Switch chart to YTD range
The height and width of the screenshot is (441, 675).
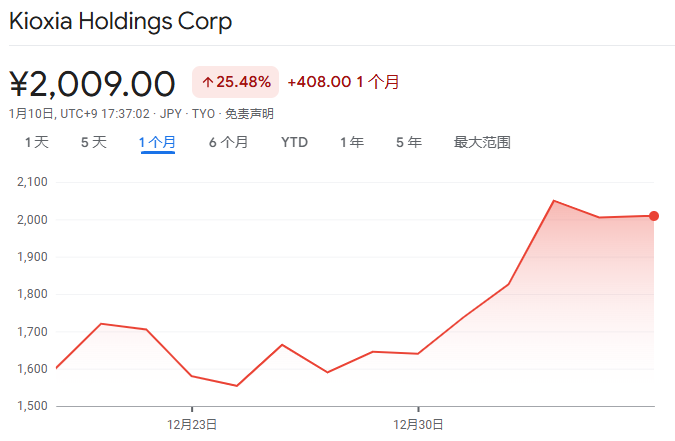point(294,142)
